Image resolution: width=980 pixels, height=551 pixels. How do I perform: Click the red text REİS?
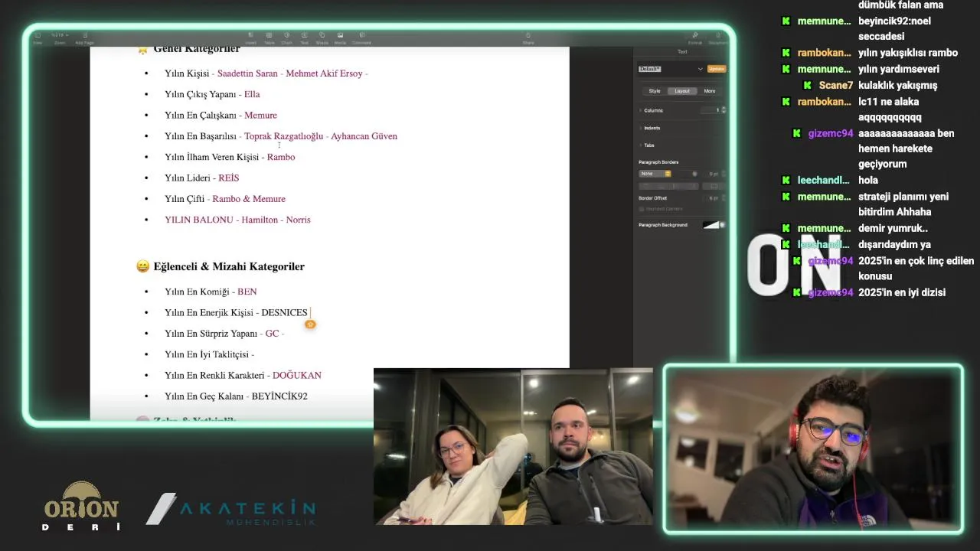229,178
